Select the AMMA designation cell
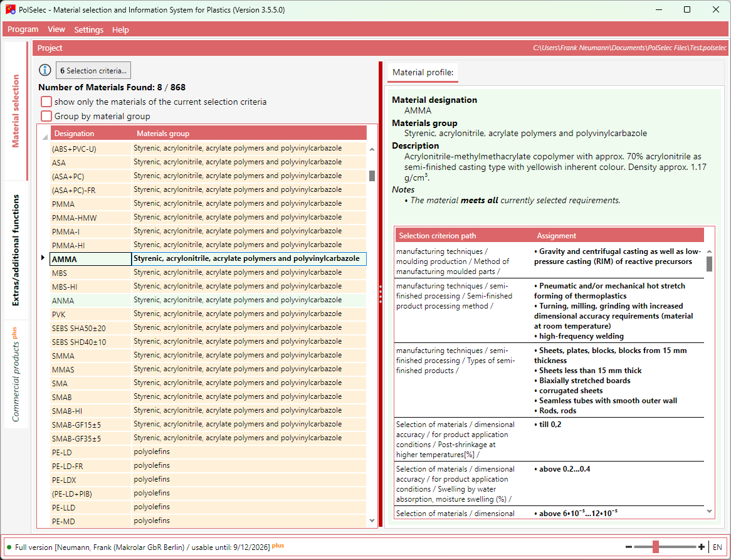This screenshot has width=731, height=560. point(91,259)
